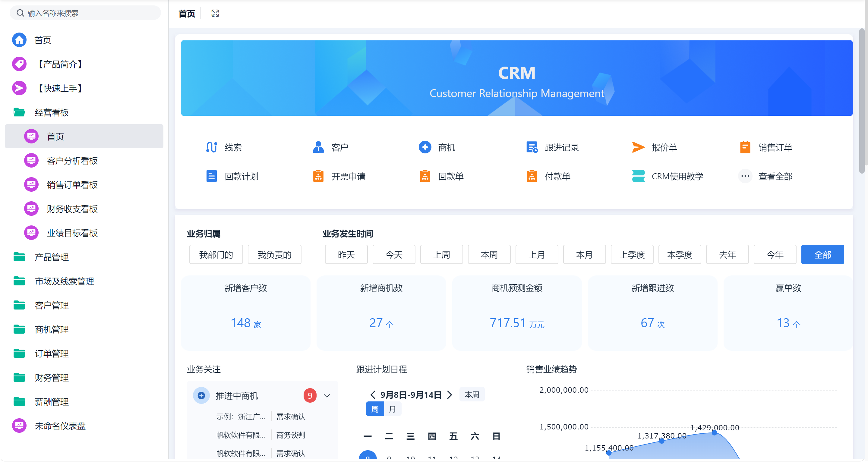Expand the 推进中商机 dropdown chevron
The width and height of the screenshot is (868, 462).
[327, 396]
